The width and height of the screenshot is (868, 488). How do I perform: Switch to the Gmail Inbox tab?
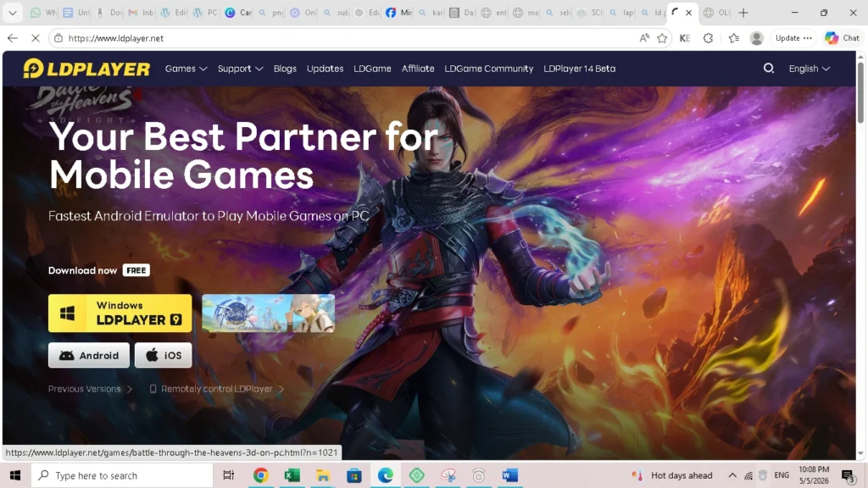tap(141, 12)
